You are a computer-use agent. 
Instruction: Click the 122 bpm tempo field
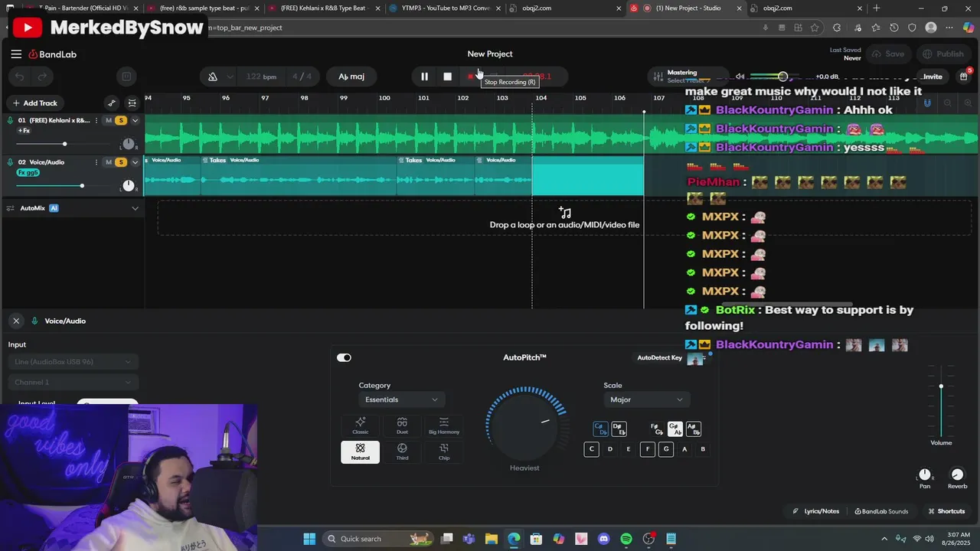261,77
